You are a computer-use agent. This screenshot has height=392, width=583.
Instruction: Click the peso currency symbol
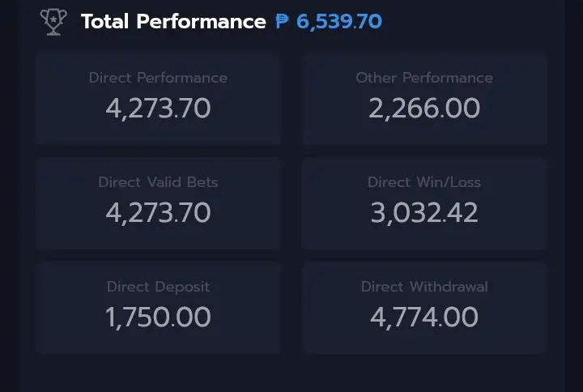283,21
